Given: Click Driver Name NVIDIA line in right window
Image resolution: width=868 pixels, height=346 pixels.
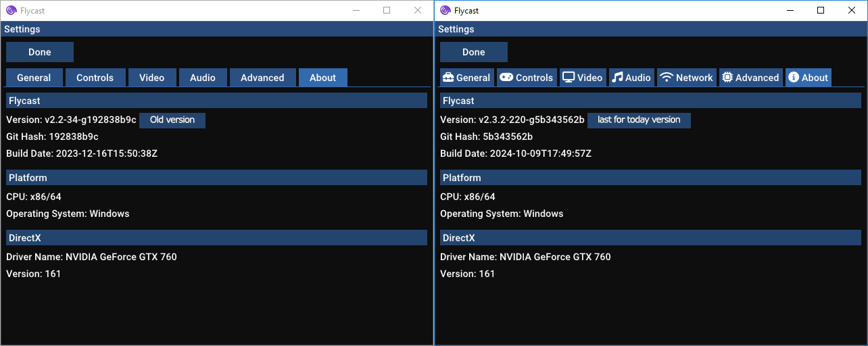Looking at the screenshot, I should click(x=525, y=257).
